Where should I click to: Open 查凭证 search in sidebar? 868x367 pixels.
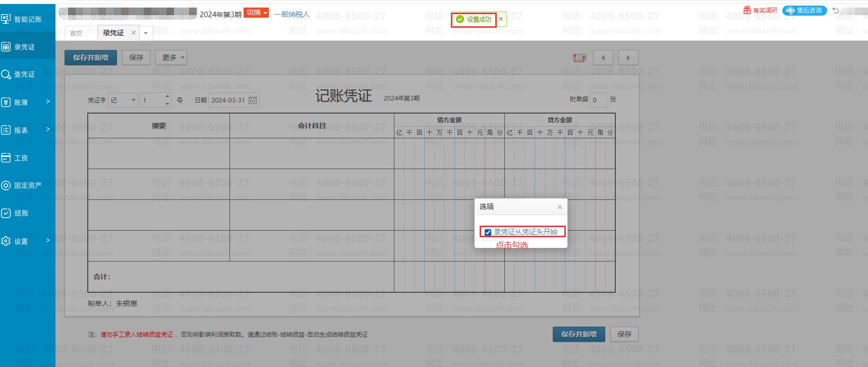[x=27, y=74]
